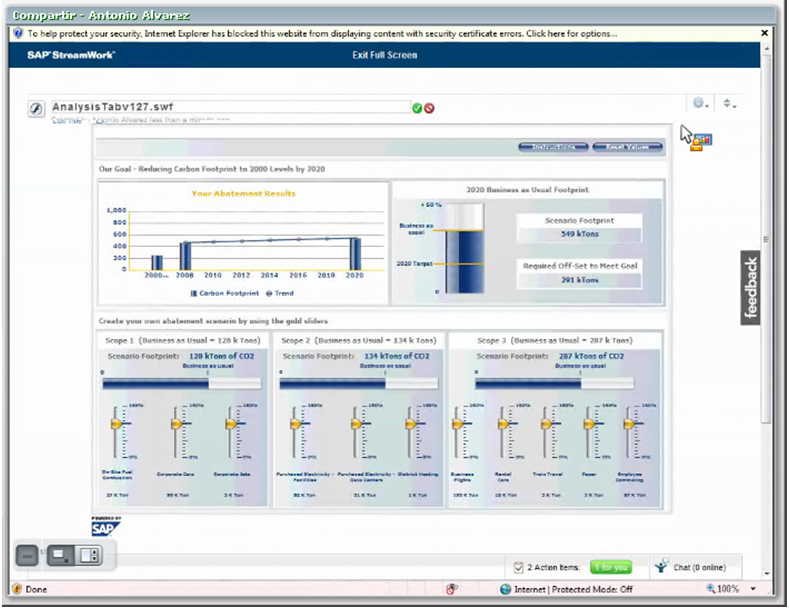Click the red cancel icon beside the filename
The width and height of the screenshot is (790, 613).
tap(429, 108)
